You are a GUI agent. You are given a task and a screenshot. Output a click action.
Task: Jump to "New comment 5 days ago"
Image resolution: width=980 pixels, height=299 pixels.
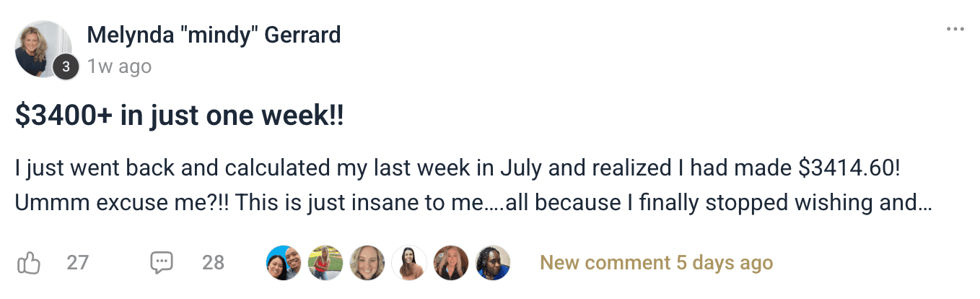(656, 263)
